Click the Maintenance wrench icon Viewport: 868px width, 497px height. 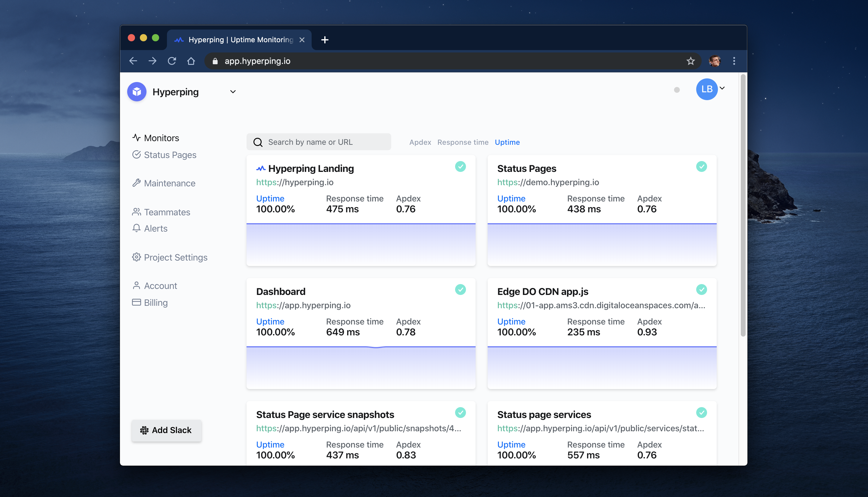pyautogui.click(x=136, y=183)
